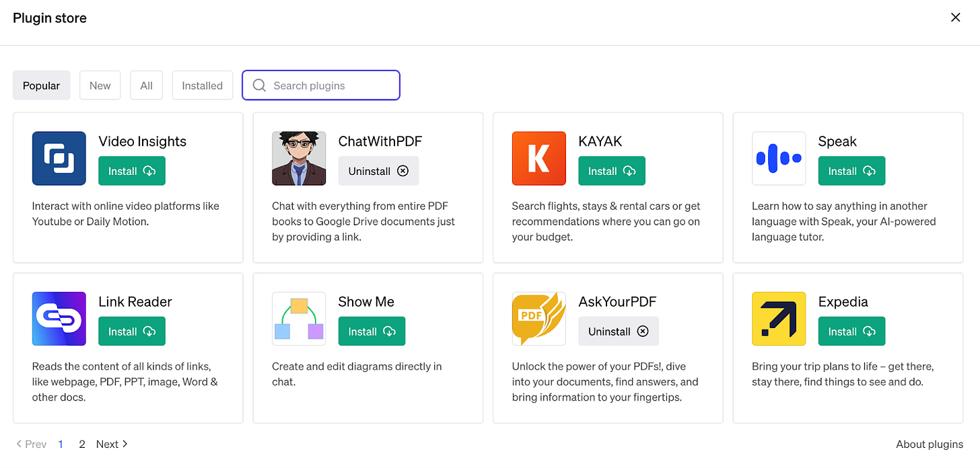
Task: Install the KAYAK plugin
Action: point(612,171)
